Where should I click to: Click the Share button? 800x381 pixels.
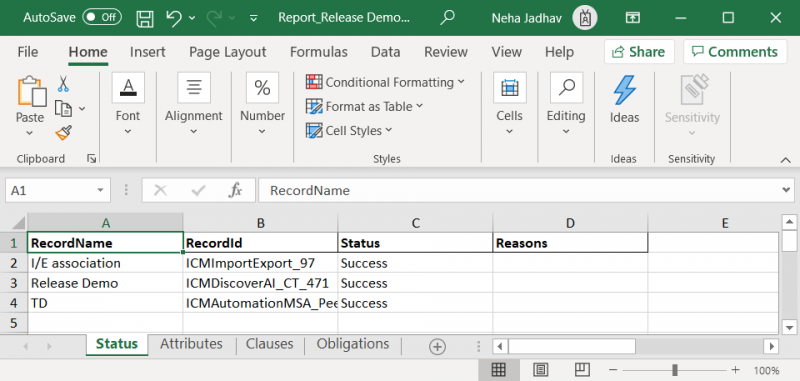coord(639,52)
